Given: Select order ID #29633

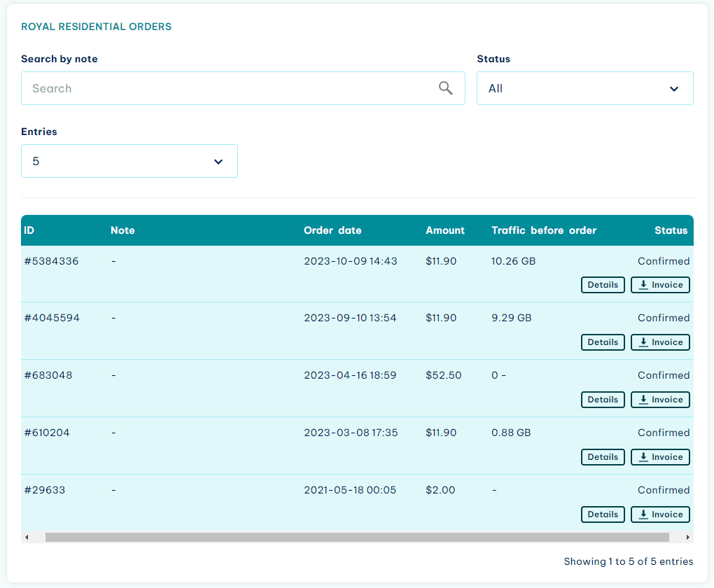Looking at the screenshot, I should pos(45,490).
